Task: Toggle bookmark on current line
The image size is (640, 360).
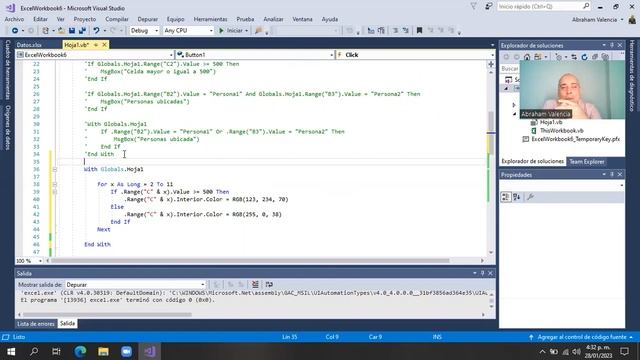Action: click(x=419, y=31)
